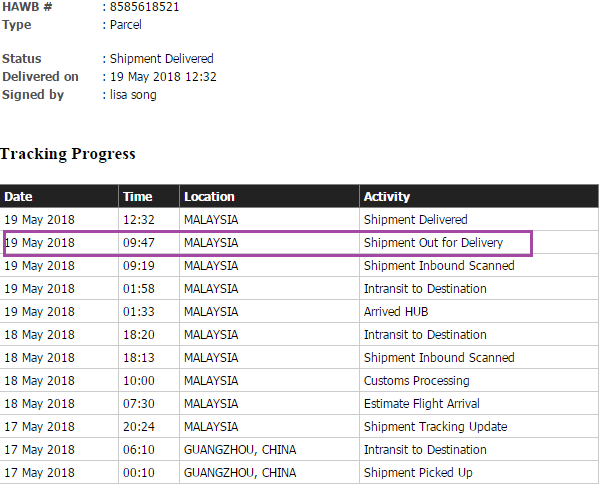
Task: Select signed by name lisa song
Action: pyautogui.click(x=134, y=95)
